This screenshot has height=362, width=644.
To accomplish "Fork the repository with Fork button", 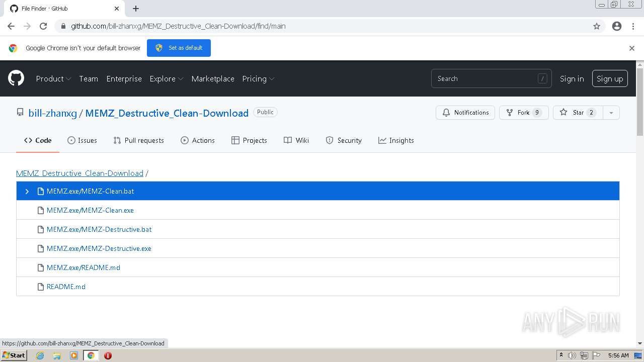I will click(x=524, y=113).
